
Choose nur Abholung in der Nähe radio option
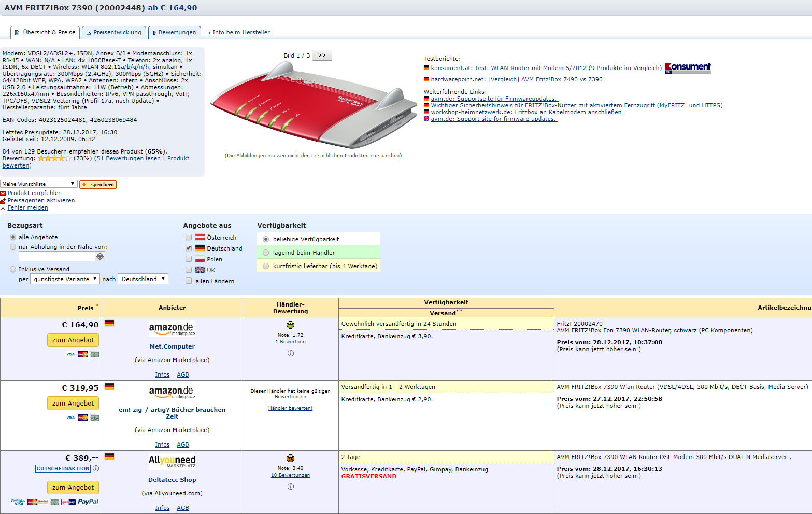pyautogui.click(x=13, y=247)
